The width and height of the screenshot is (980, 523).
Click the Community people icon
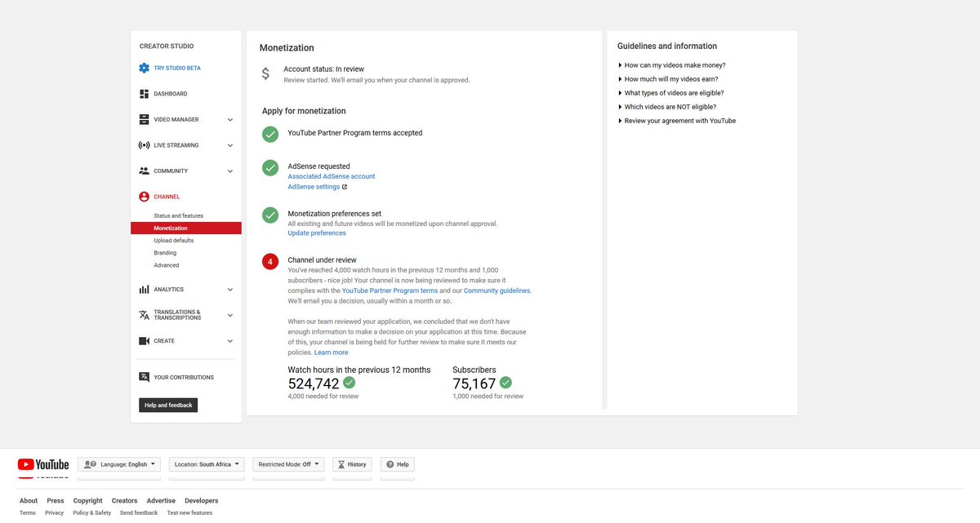pyautogui.click(x=144, y=171)
